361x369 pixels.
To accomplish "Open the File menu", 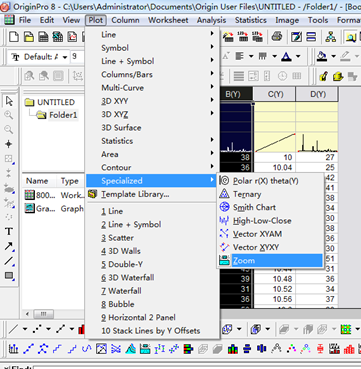I will tap(25, 20).
